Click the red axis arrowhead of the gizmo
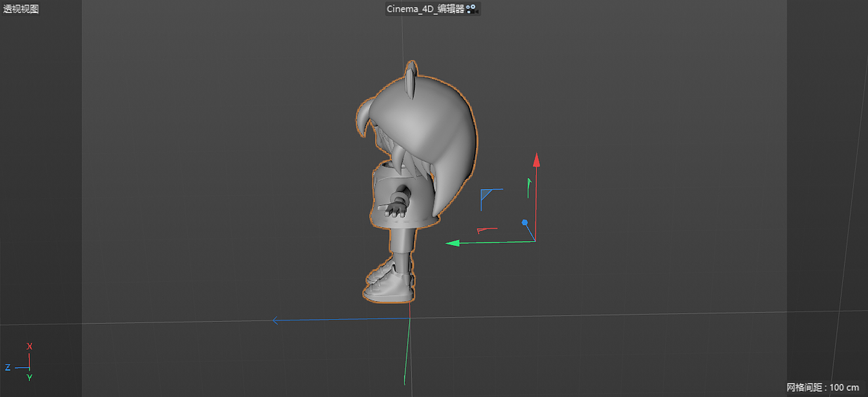The height and width of the screenshot is (397, 868). (x=536, y=159)
